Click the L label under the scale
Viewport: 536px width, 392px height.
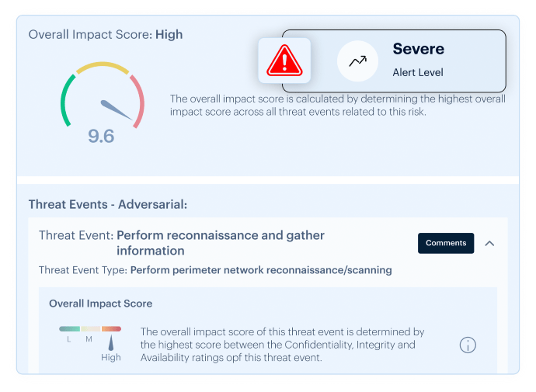[68, 339]
